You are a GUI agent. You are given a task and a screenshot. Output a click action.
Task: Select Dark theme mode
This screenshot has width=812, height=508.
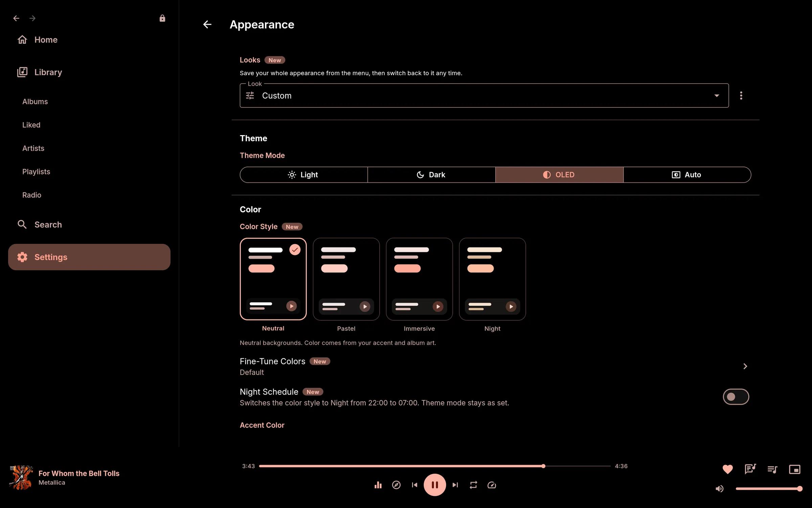pos(431,175)
